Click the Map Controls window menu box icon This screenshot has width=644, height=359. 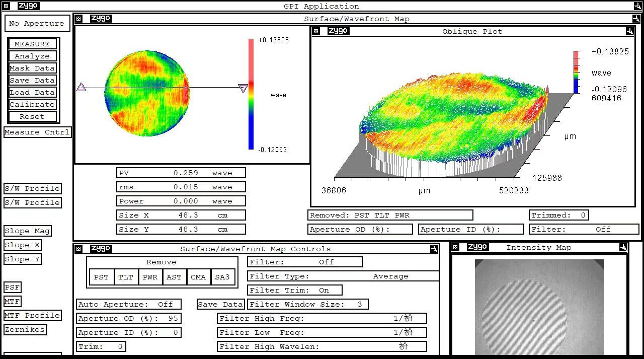click(78, 249)
